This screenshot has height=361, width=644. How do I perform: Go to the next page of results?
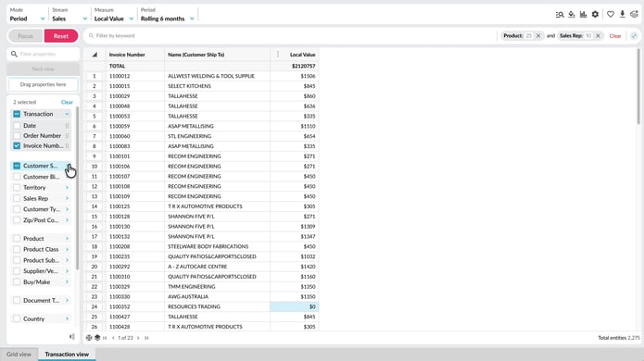(x=138, y=338)
